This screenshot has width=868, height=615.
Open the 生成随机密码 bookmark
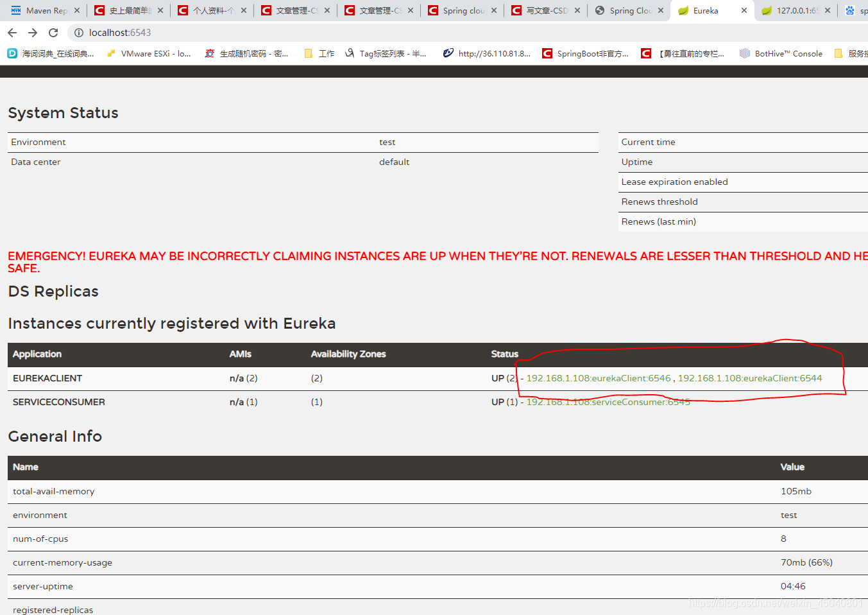click(246, 54)
